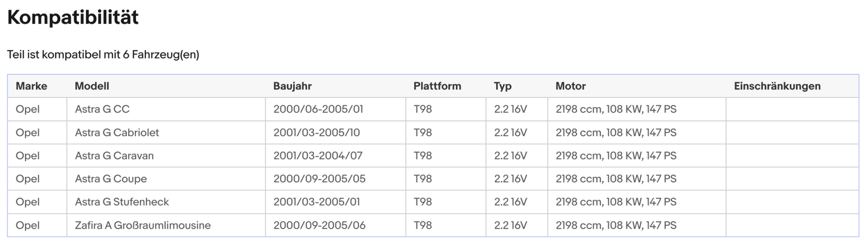Screen dimensions: 868x243
Task: Select the Astra G Cabriolet model cell
Action: tap(117, 133)
